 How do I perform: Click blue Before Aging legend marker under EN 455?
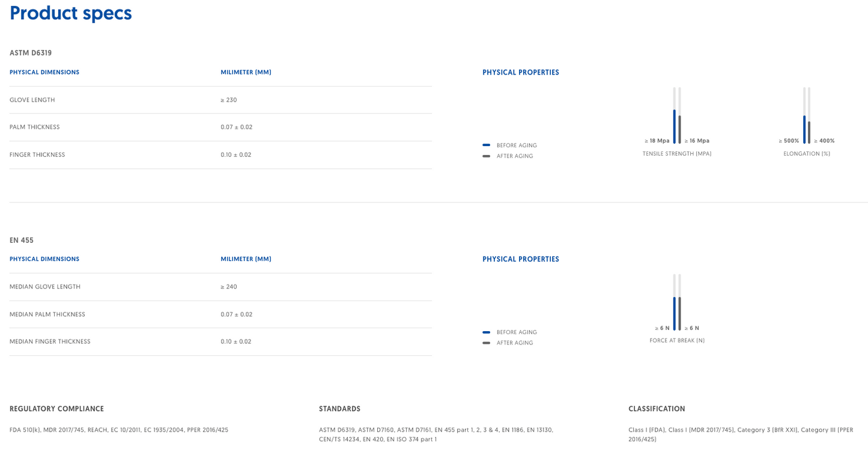coord(486,332)
